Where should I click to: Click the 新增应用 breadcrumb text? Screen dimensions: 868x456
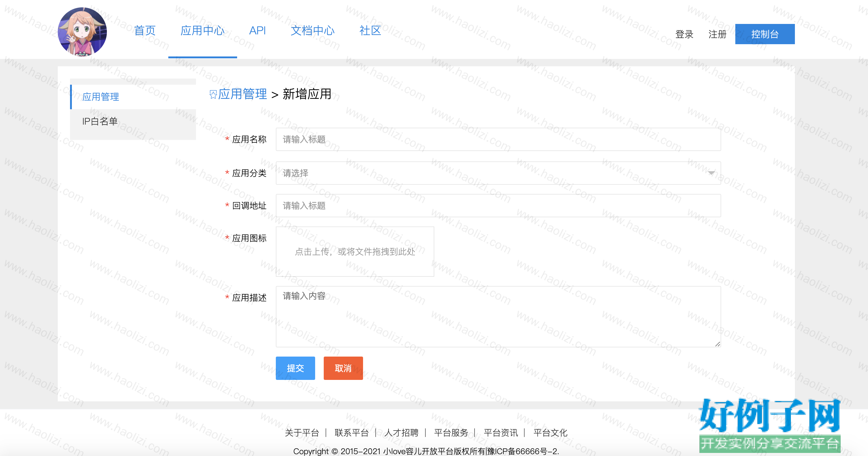pos(307,94)
